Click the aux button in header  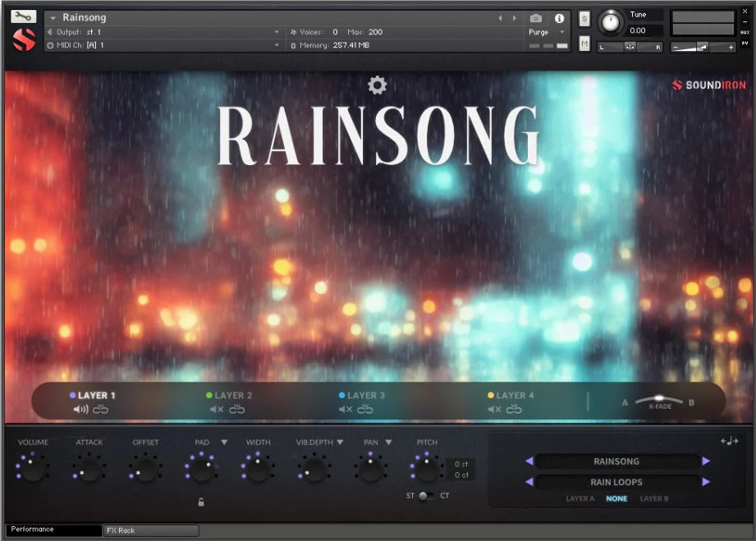pyautogui.click(x=745, y=32)
